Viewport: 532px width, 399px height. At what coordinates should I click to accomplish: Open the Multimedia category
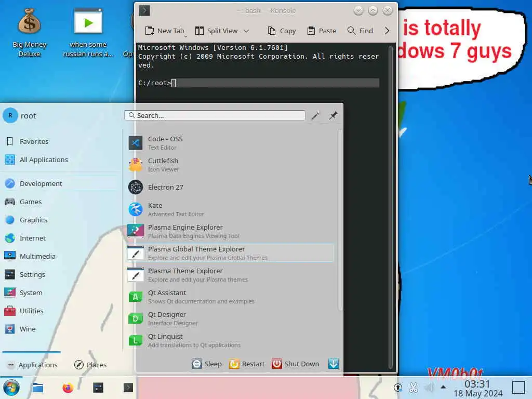click(x=61, y=256)
